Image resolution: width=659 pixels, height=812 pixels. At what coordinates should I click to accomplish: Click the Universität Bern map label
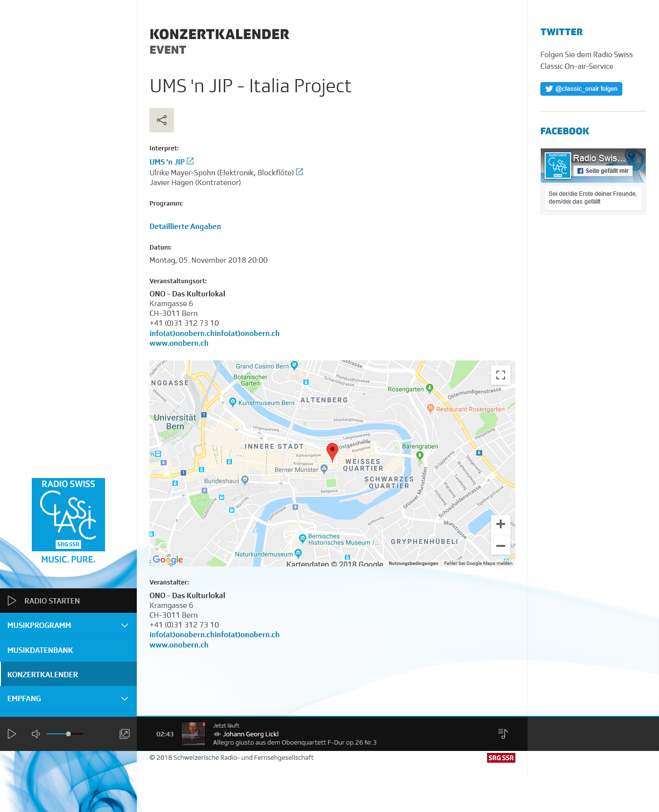pyautogui.click(x=175, y=422)
